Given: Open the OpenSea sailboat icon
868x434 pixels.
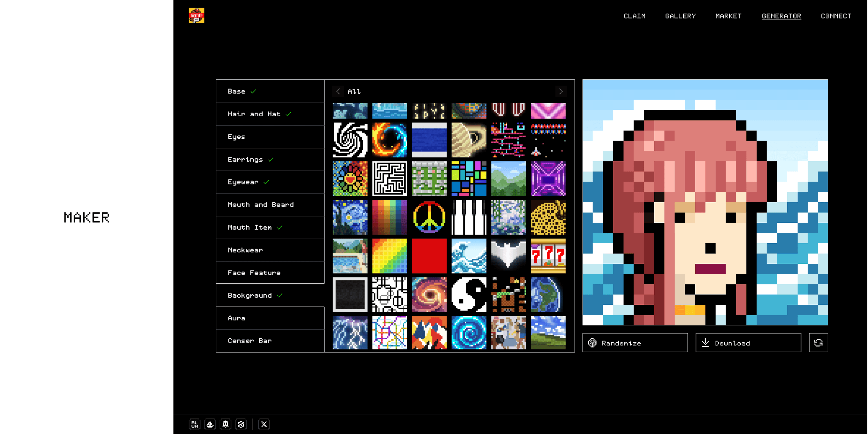Looking at the screenshot, I should coord(210,424).
